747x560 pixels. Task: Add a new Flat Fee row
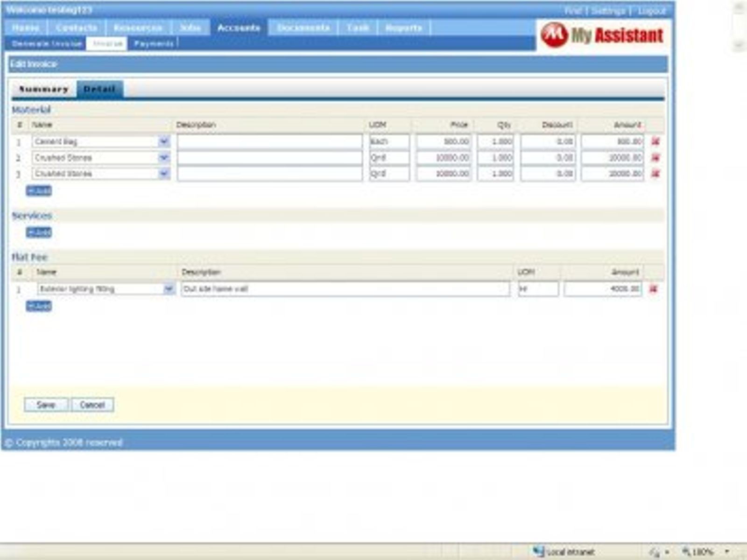(39, 306)
